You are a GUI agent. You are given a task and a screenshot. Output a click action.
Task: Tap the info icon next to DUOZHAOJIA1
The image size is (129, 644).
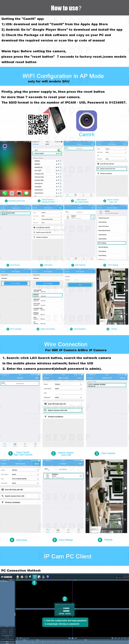[x=60, y=193]
